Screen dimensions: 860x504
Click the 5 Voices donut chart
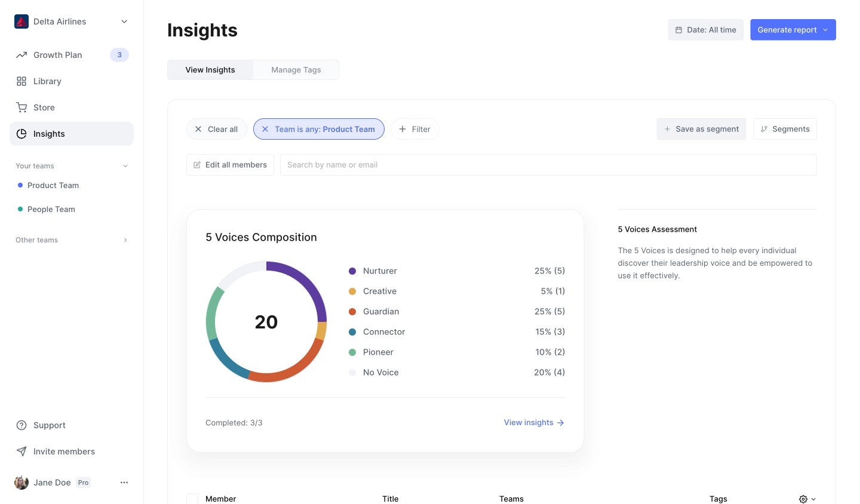point(266,322)
